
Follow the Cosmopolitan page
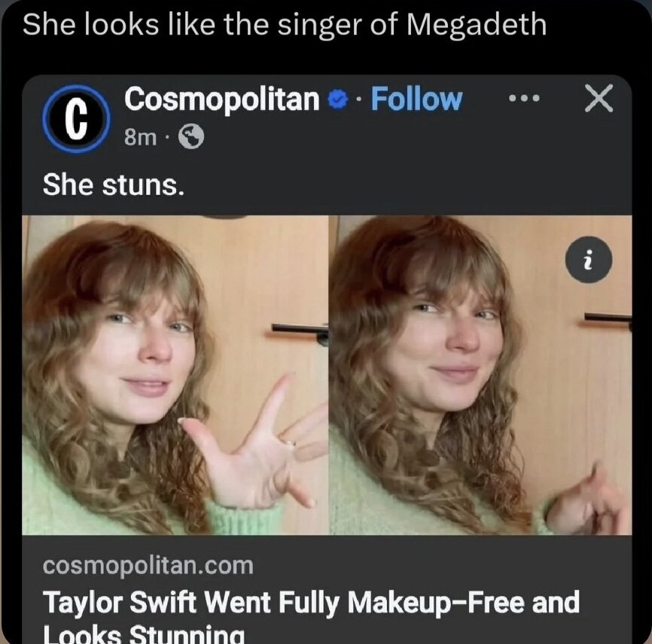click(416, 99)
